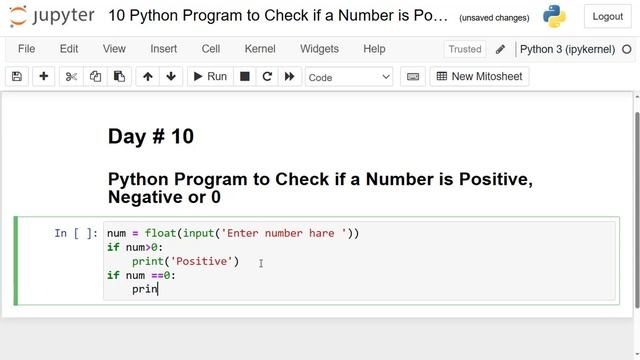Click the kernel idle circle indicator
Viewport: 640px width, 360px height.
tap(627, 49)
